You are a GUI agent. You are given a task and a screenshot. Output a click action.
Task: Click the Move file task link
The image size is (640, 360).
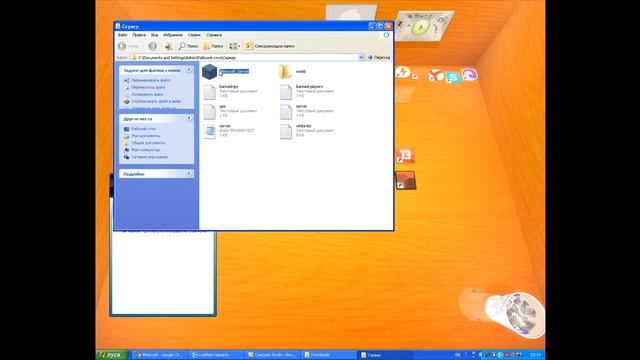[148, 87]
